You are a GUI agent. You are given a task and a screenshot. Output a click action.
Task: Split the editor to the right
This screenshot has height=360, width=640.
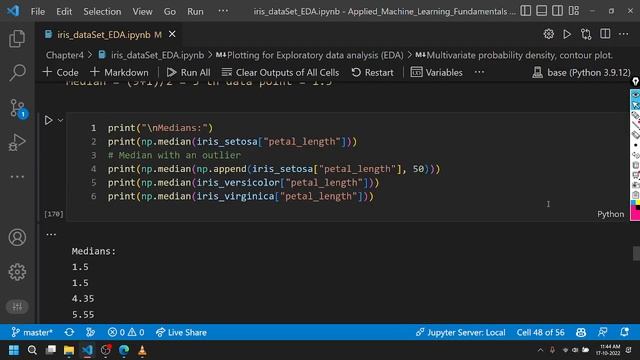pyautogui.click(x=605, y=34)
